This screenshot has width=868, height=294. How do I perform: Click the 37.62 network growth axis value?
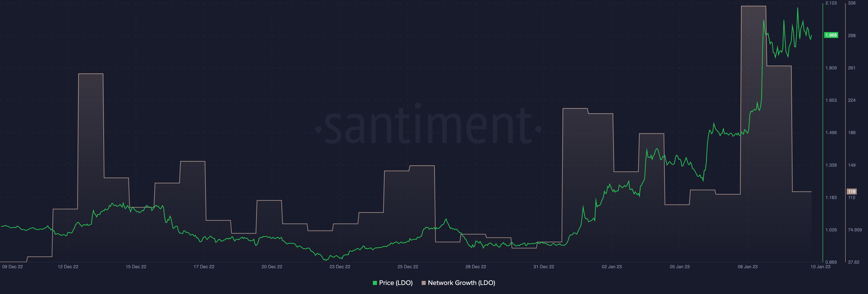coord(854,262)
